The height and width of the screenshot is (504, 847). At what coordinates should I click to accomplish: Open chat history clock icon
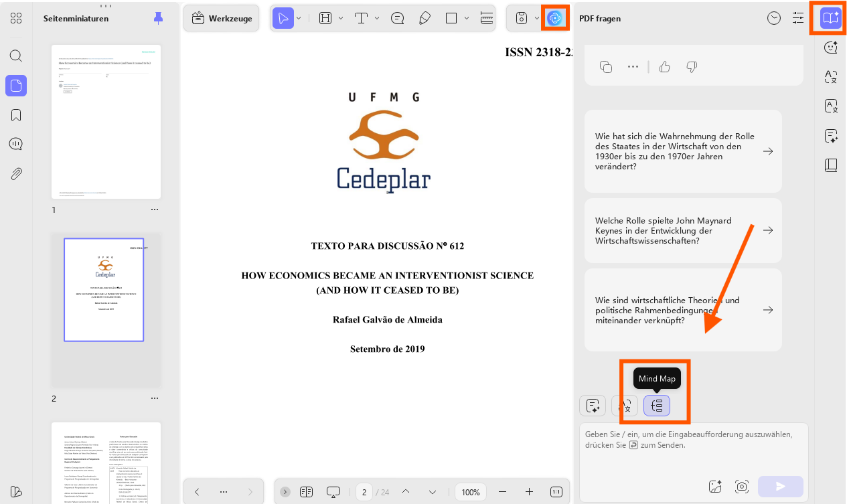[774, 18]
